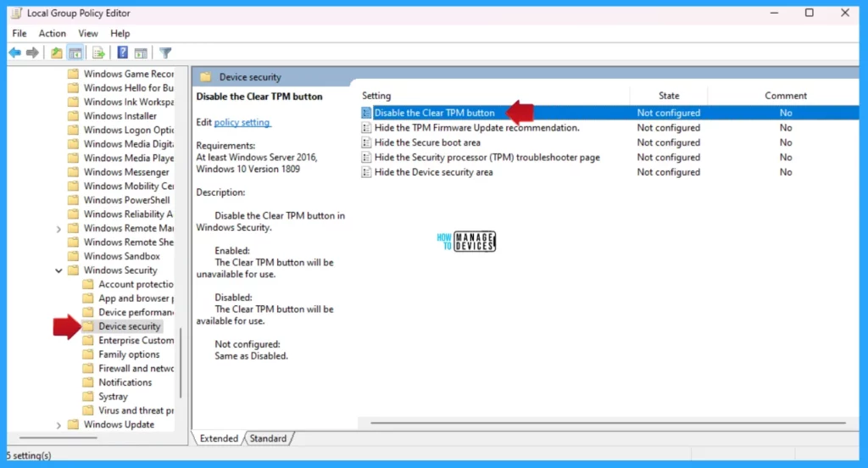868x468 pixels.
Task: Switch to the Extended tab
Action: (219, 438)
